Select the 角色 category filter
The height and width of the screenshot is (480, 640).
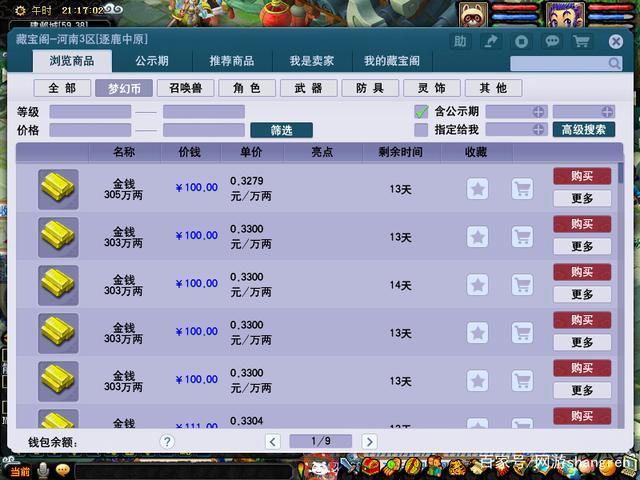(x=247, y=88)
